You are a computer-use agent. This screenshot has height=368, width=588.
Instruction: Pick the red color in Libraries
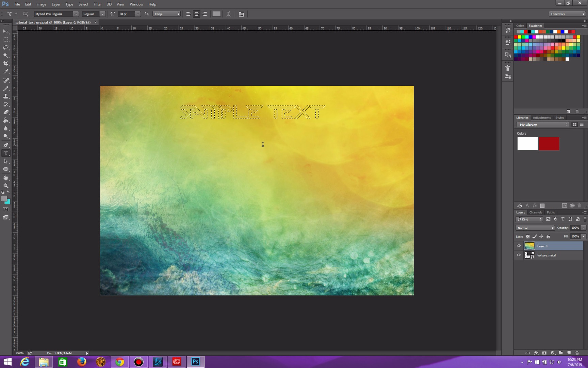coord(549,143)
